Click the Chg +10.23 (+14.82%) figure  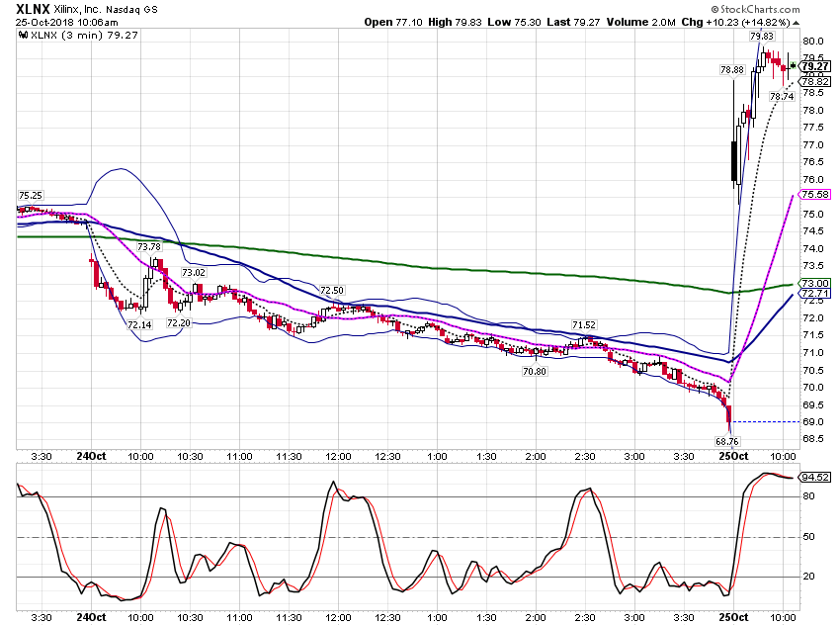(x=735, y=23)
